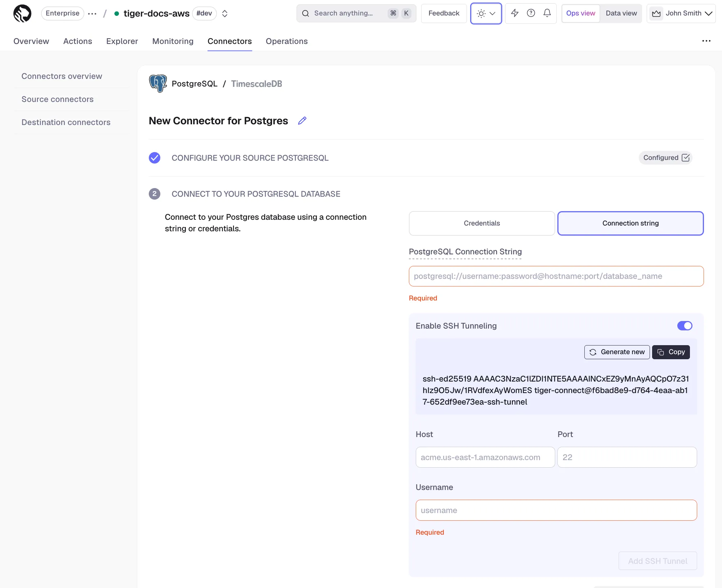This screenshot has height=588, width=722.
Task: Open the help question mark icon
Action: [531, 13]
